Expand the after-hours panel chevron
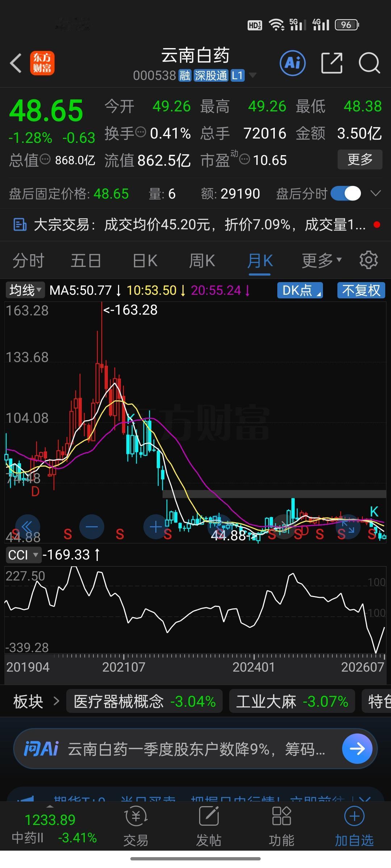This screenshot has height=868, width=391. point(376,193)
